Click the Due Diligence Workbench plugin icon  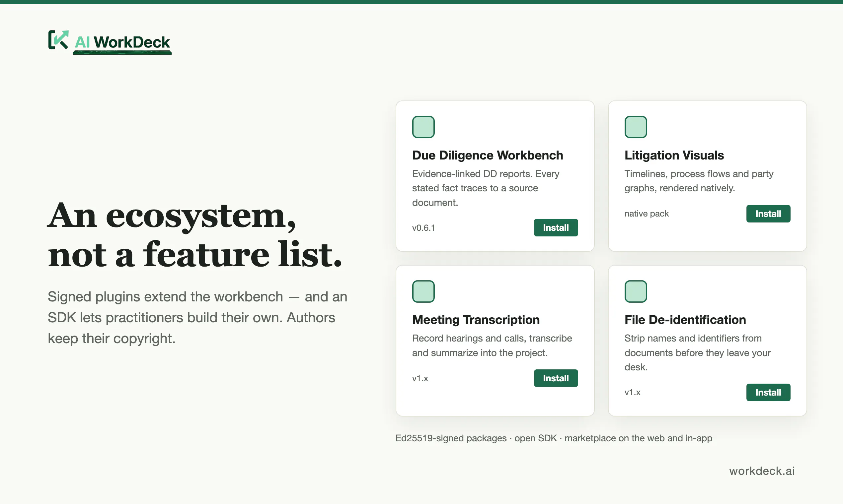423,127
